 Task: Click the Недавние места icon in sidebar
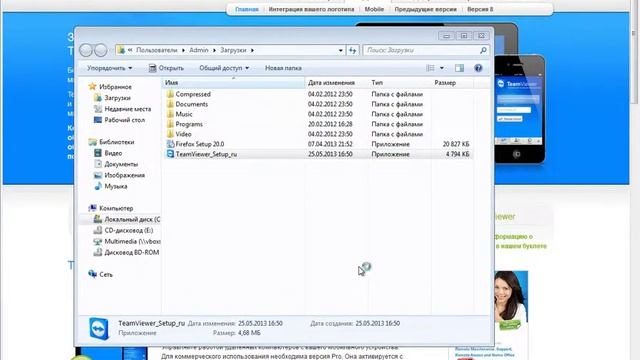click(x=98, y=109)
